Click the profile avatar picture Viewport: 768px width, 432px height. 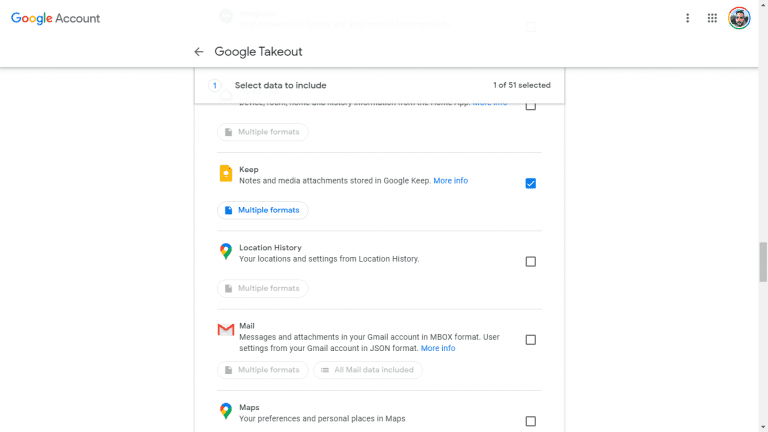pos(739,18)
